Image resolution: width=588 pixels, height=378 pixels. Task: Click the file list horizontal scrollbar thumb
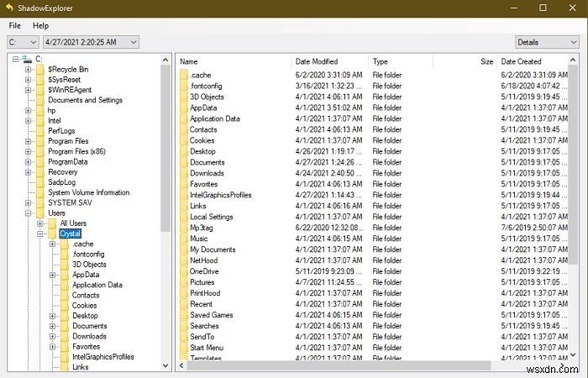pos(339,365)
